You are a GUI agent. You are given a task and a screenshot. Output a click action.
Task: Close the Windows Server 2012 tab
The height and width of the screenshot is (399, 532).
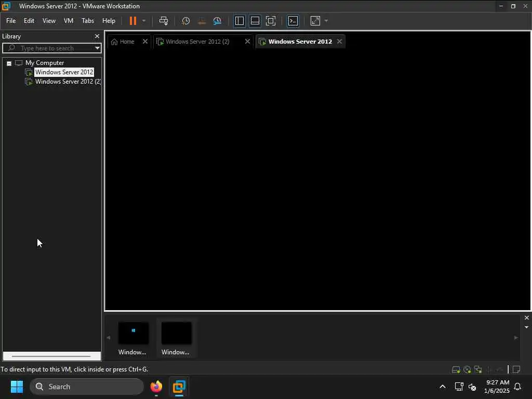click(339, 42)
